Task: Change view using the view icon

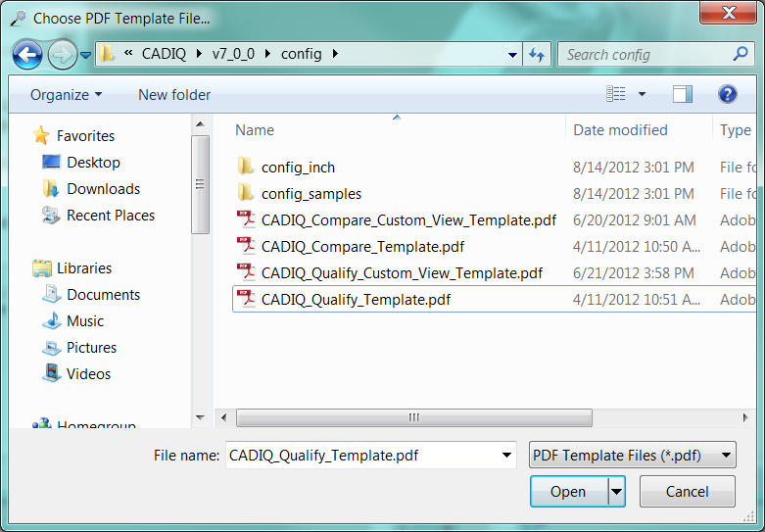Action: [616, 94]
